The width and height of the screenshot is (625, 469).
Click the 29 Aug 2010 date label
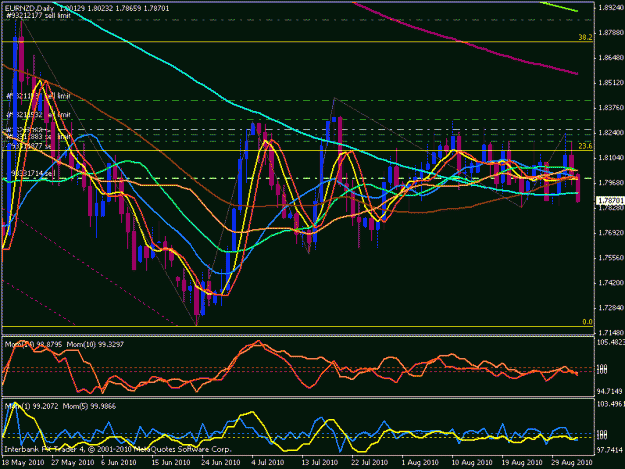click(x=572, y=463)
